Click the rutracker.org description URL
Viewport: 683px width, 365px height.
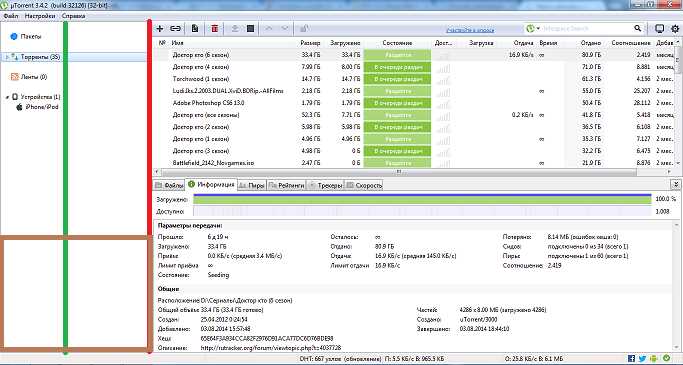(270, 348)
